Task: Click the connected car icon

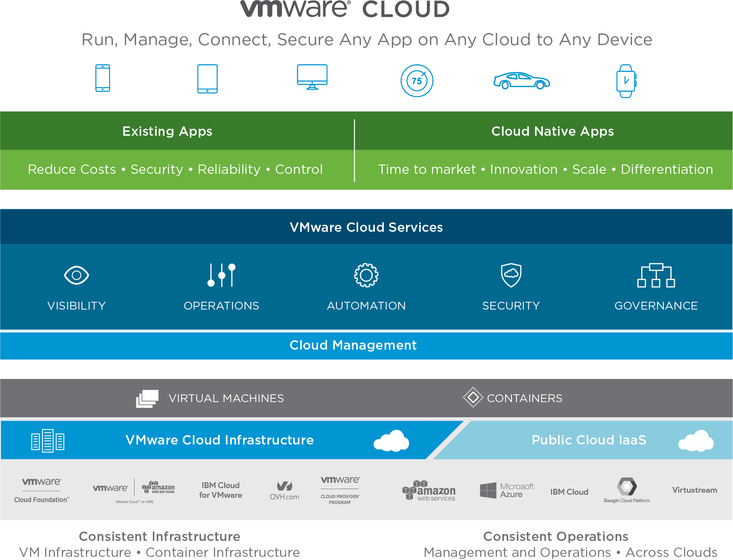Action: pyautogui.click(x=521, y=80)
